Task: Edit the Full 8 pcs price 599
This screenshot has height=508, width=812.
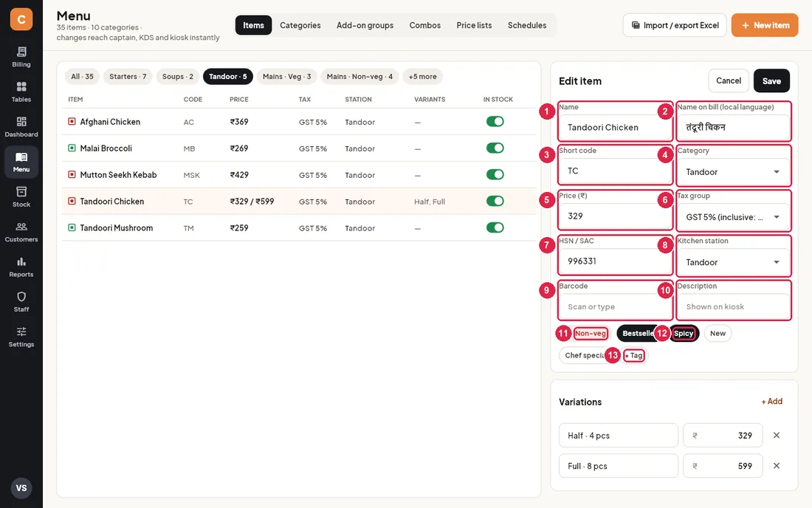Action: coord(723,466)
